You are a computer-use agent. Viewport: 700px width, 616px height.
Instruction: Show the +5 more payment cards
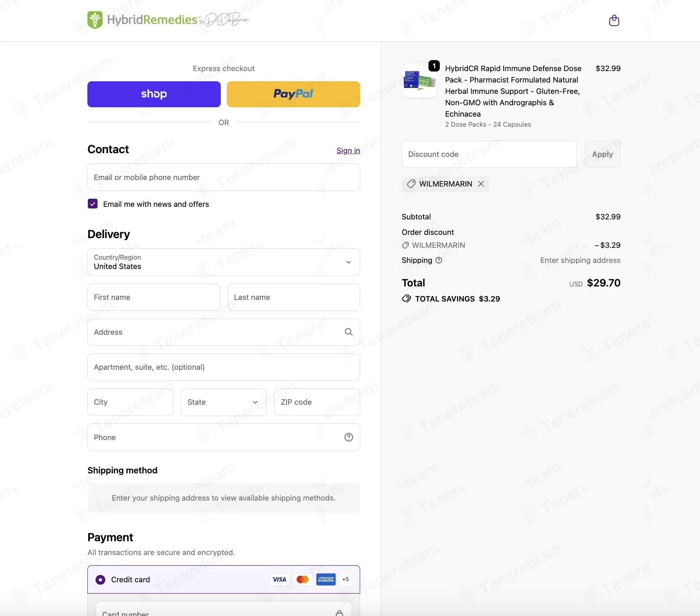[x=346, y=579]
